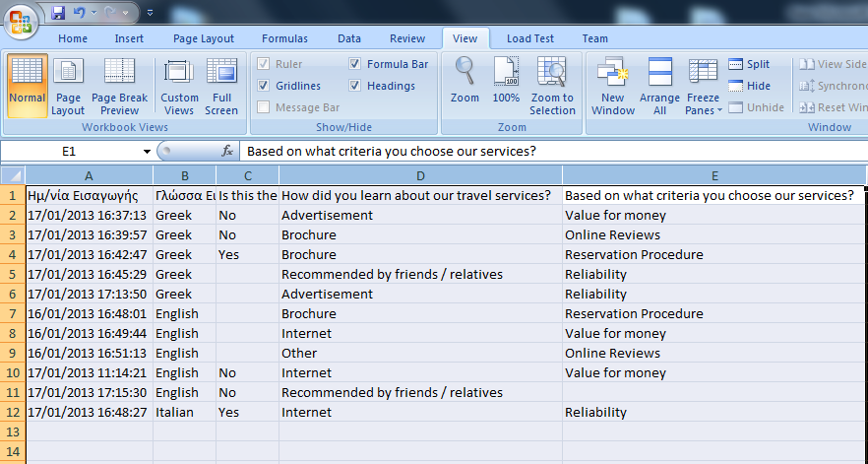Image resolution: width=868 pixels, height=464 pixels.
Task: Toggle the Ruler checkbox
Action: [x=264, y=64]
